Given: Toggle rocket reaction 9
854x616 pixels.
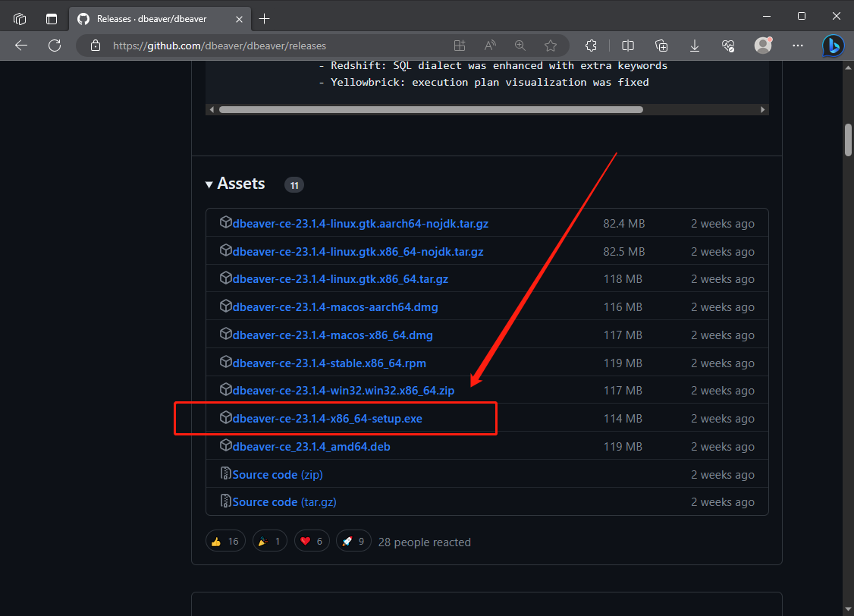Looking at the screenshot, I should 353,541.
